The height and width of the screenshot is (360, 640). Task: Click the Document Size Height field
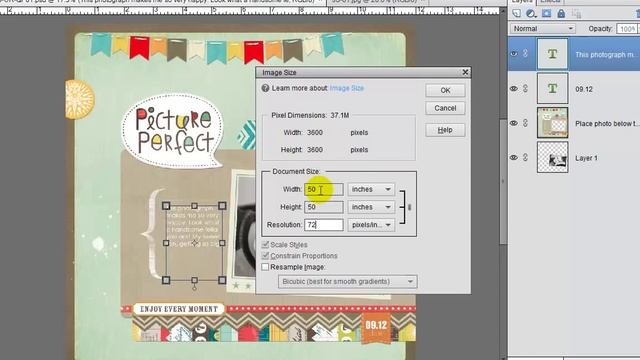[x=323, y=207]
